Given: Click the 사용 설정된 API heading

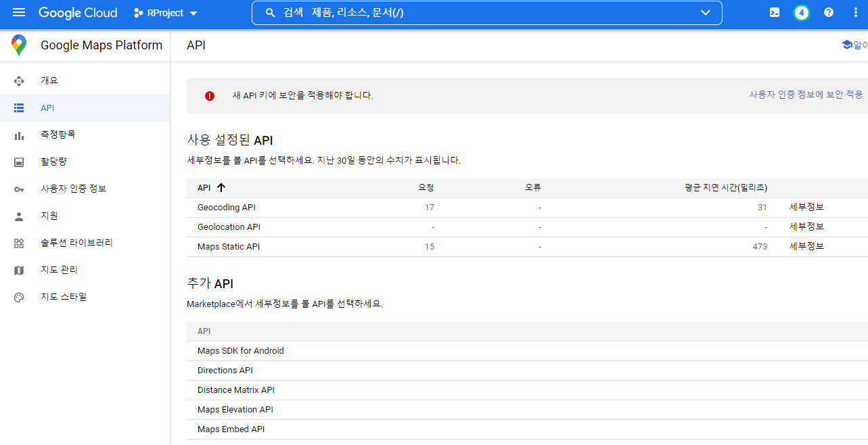Looking at the screenshot, I should (x=230, y=140).
